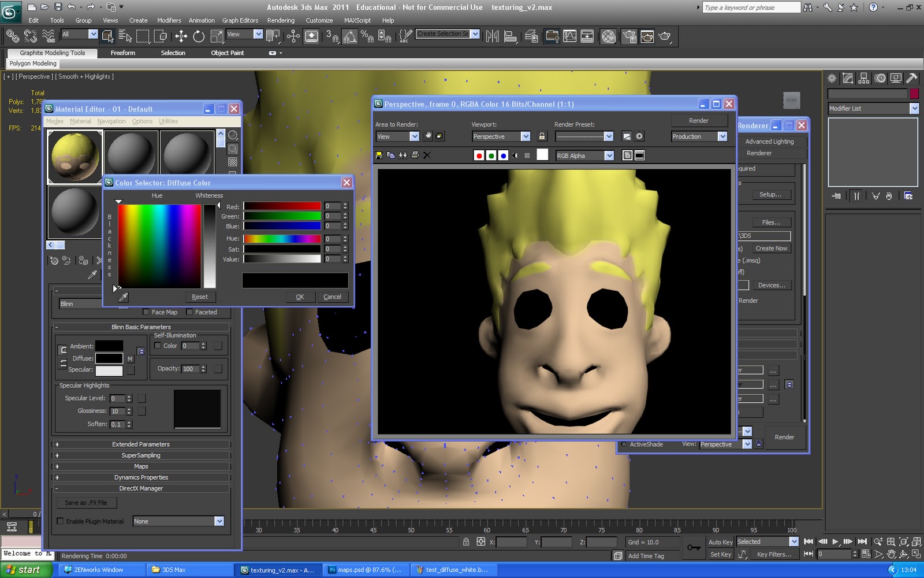Open the Utilities hammer panel tab
Image resolution: width=924 pixels, height=578 pixels.
pyautogui.click(x=912, y=79)
